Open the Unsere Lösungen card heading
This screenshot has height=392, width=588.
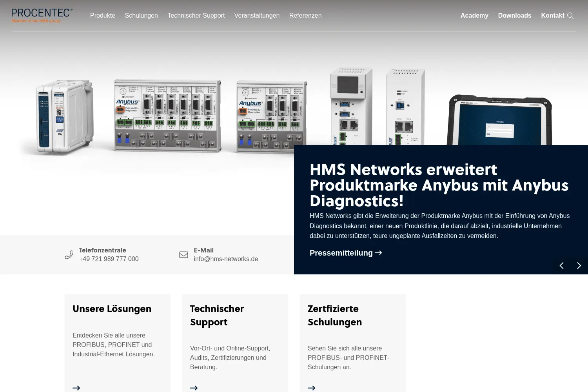[112, 309]
